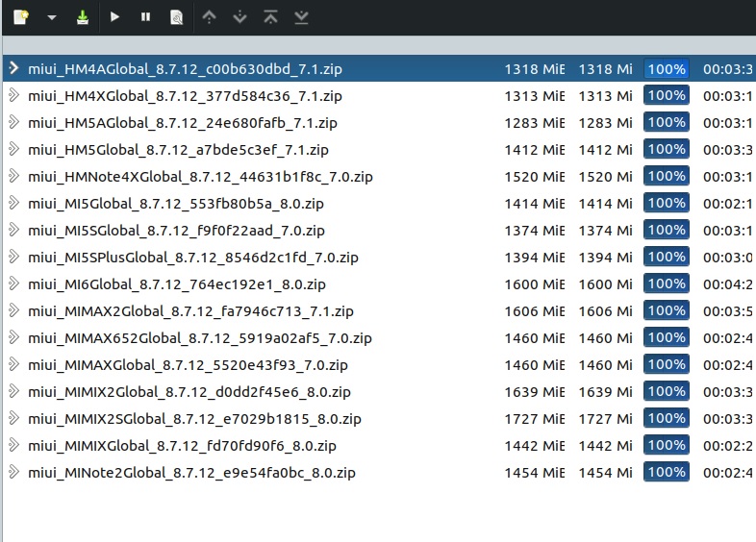Move selected download to bottom

click(x=301, y=17)
